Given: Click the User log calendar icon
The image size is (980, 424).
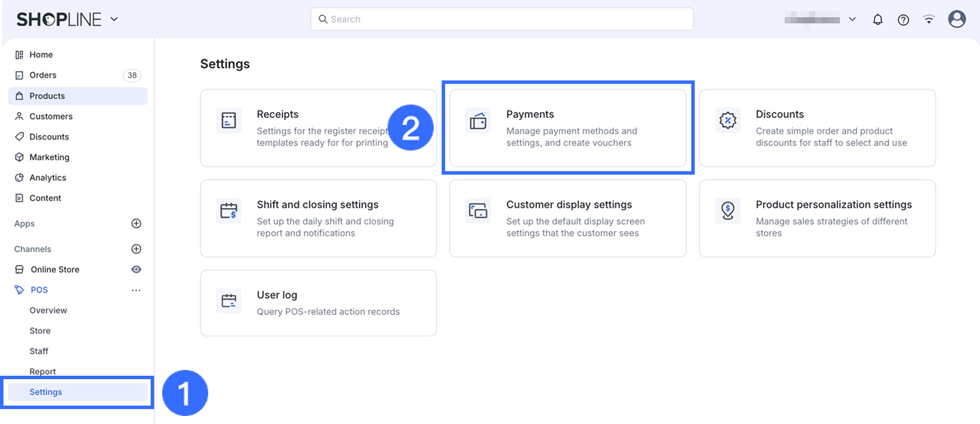Looking at the screenshot, I should (x=229, y=301).
